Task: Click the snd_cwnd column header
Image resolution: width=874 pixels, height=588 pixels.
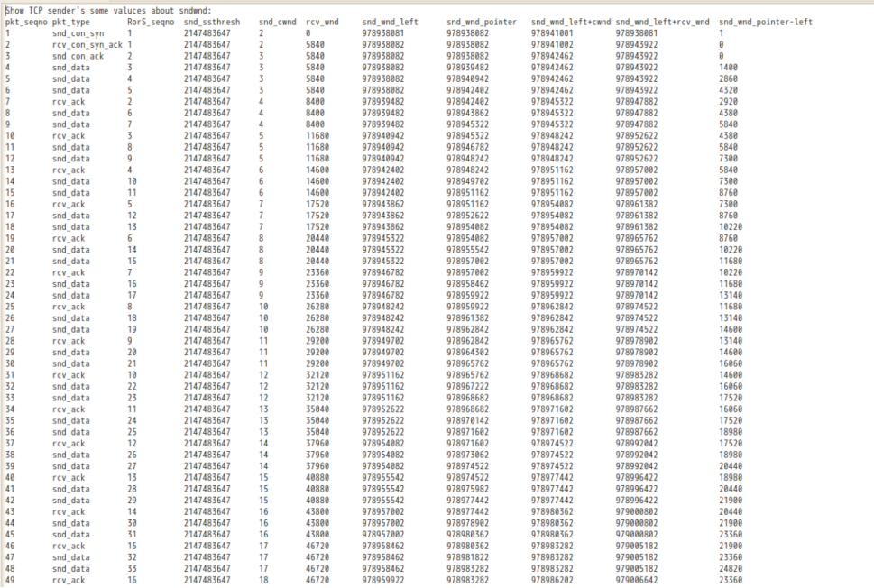Action: tap(276, 21)
